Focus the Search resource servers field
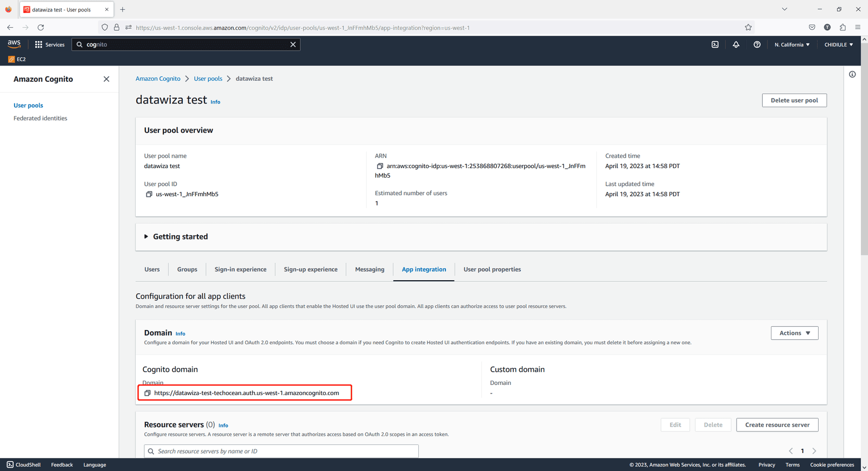The width and height of the screenshot is (868, 471). coord(281,451)
